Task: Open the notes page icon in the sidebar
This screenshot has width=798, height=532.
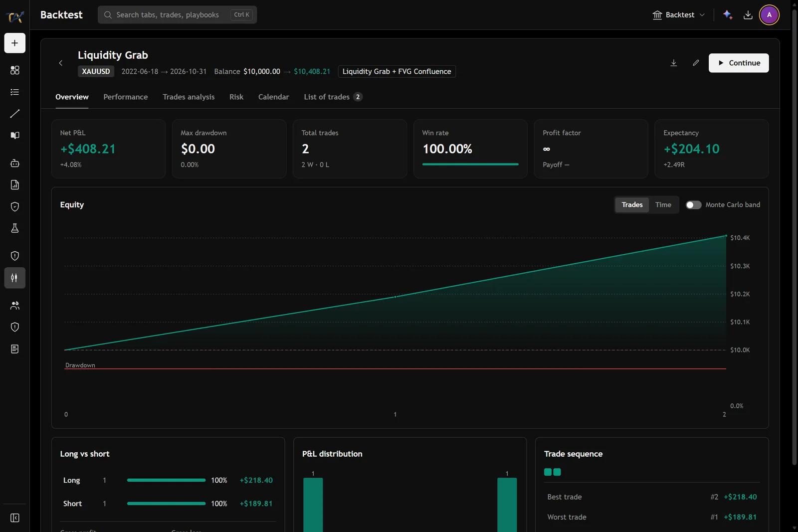Action: 15,349
